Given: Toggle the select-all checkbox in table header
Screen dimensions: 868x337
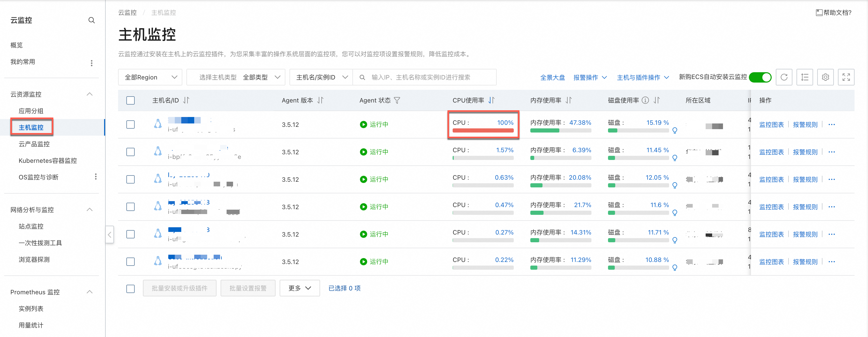Looking at the screenshot, I should [x=131, y=100].
